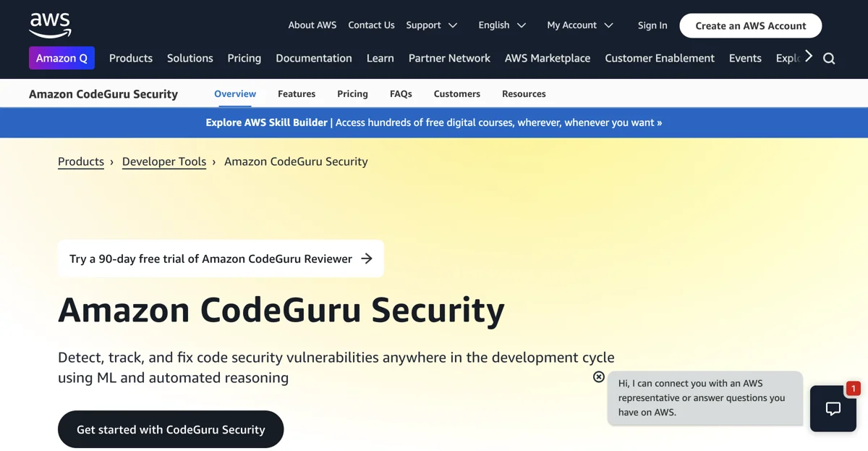Expand the My Account dropdown

coord(580,25)
